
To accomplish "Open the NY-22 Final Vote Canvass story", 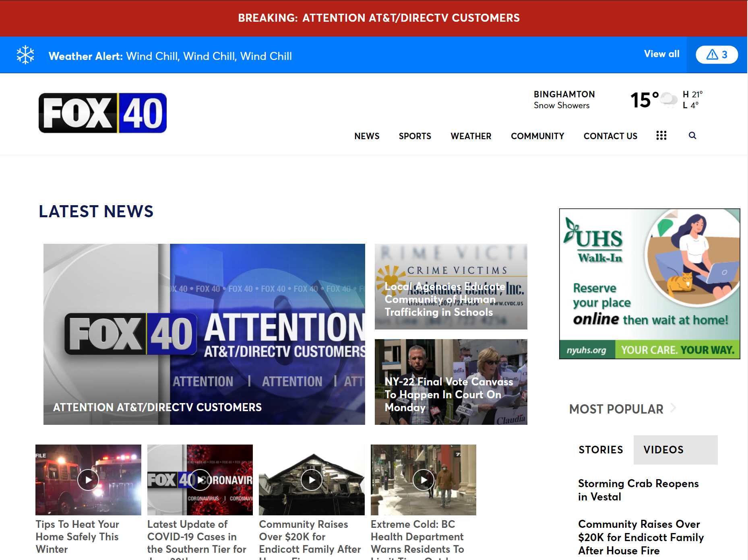I will (x=451, y=382).
